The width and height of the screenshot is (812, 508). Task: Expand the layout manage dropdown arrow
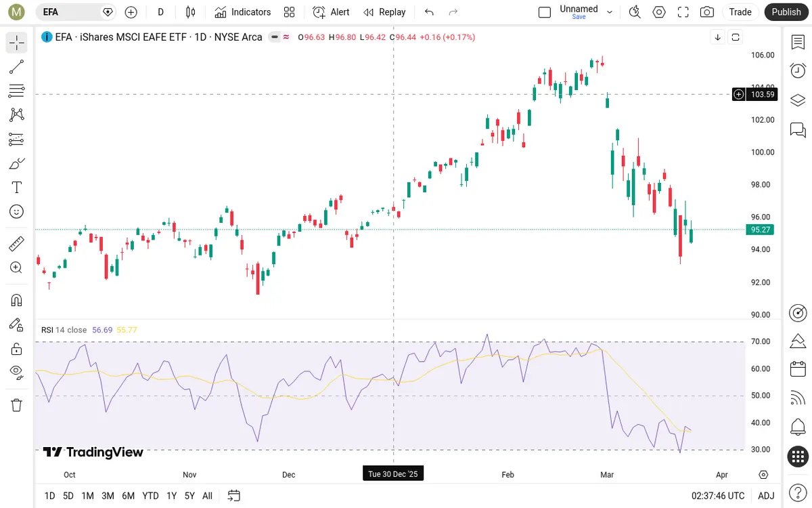tap(610, 12)
